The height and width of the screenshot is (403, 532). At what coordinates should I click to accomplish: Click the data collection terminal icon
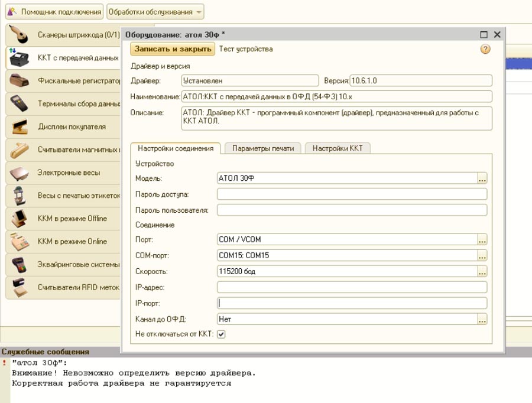(19, 103)
